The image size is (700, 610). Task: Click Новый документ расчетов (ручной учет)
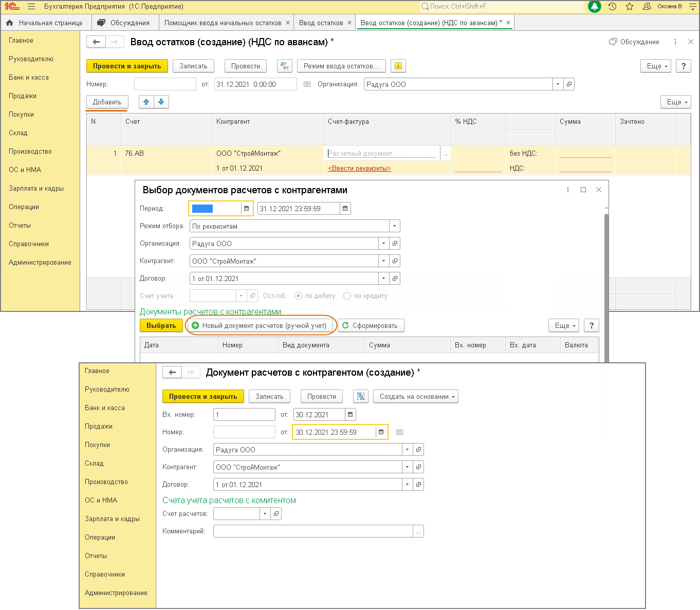coord(260,325)
